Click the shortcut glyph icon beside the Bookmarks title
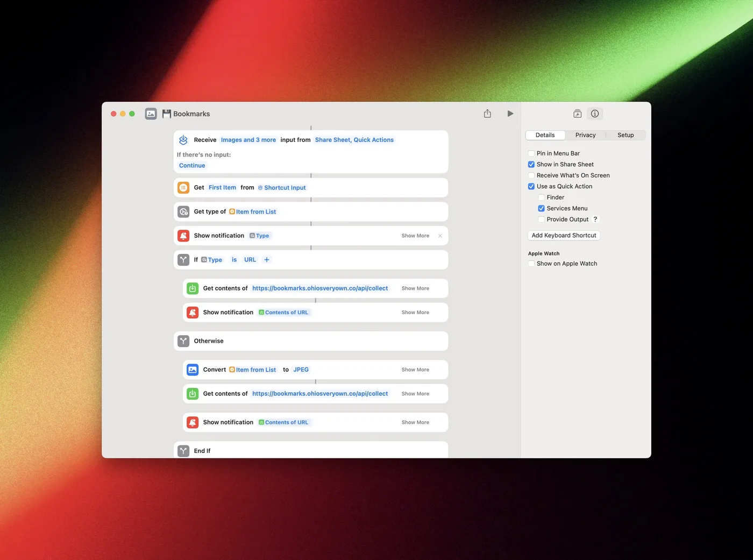Image resolution: width=753 pixels, height=560 pixels. [x=151, y=114]
